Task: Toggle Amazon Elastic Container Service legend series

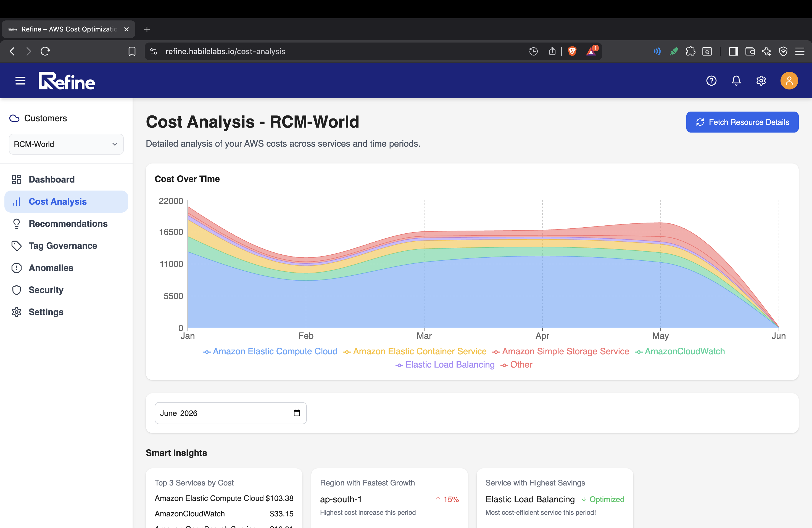Action: coord(415,351)
